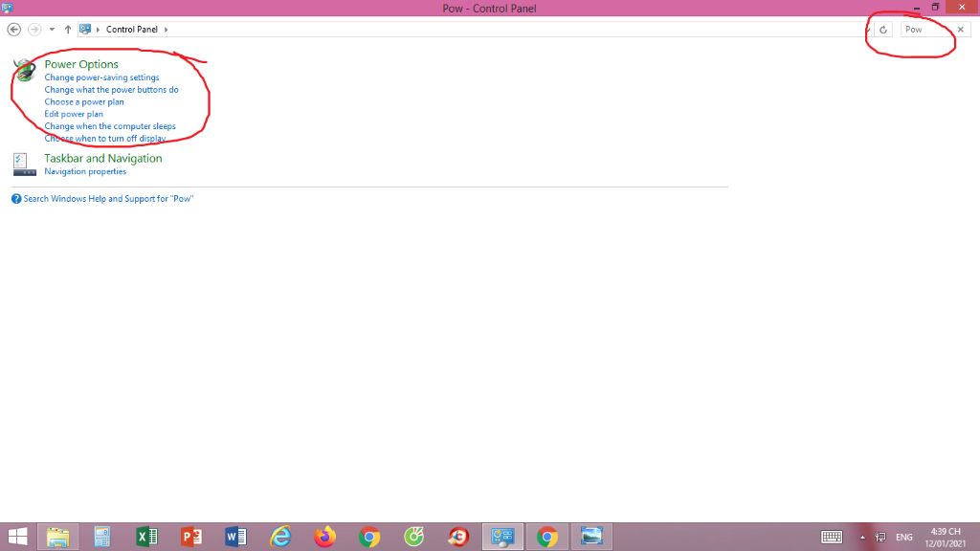This screenshot has width=980, height=551.
Task: Open Taskbar and Navigation heading
Action: point(103,158)
